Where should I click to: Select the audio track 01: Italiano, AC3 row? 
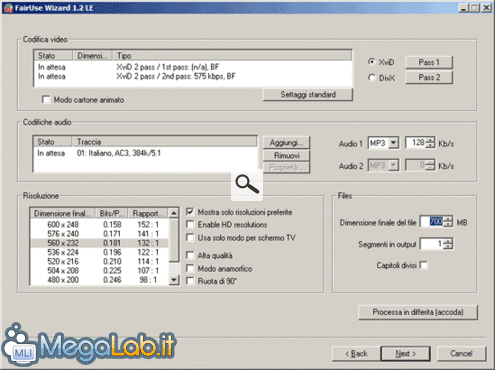(145, 153)
